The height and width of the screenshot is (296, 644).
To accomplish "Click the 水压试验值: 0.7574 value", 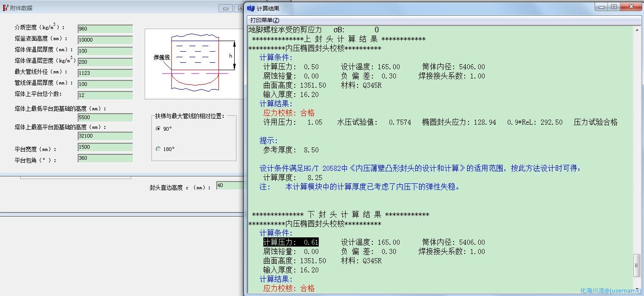I will pyautogui.click(x=374, y=122).
